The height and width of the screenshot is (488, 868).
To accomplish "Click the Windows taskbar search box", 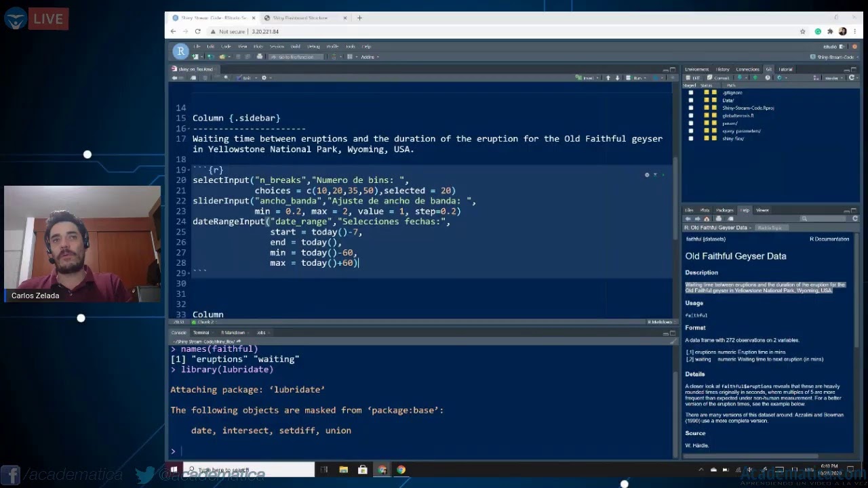I will coord(248,470).
